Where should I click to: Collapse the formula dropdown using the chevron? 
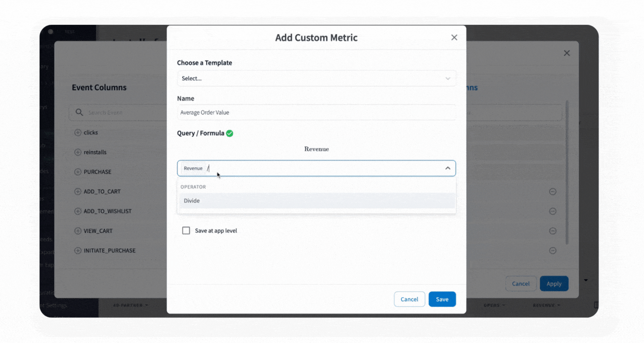447,168
